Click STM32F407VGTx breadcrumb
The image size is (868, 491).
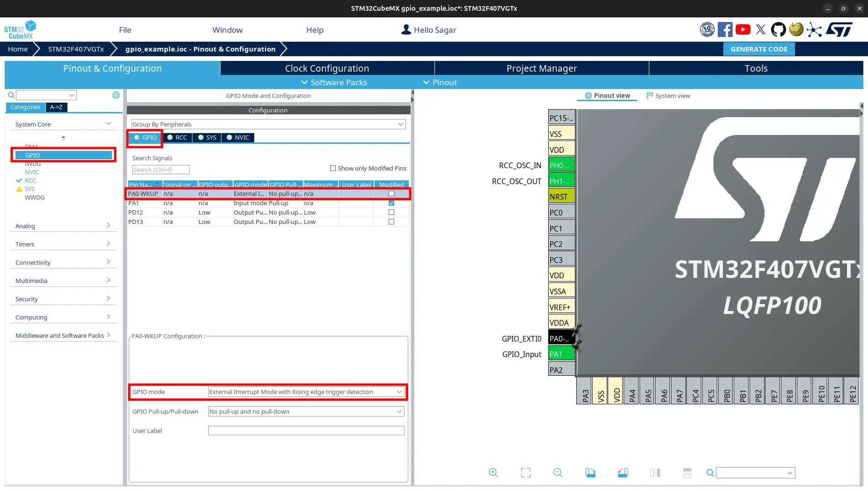(x=76, y=49)
